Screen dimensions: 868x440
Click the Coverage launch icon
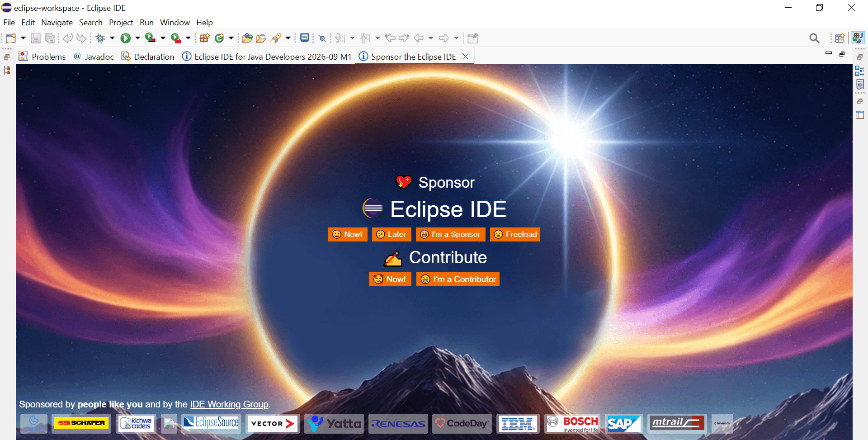point(151,38)
